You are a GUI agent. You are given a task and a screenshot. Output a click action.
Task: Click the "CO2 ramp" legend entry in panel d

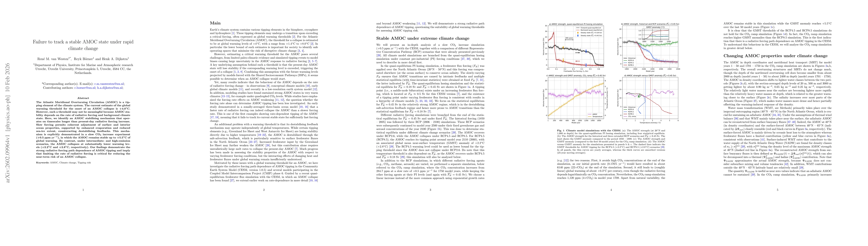[630, 116]
